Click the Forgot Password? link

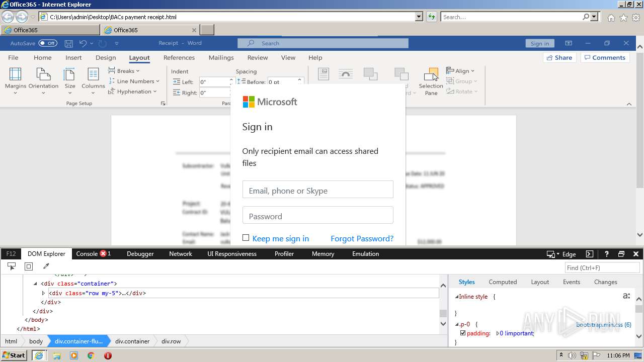click(x=362, y=238)
